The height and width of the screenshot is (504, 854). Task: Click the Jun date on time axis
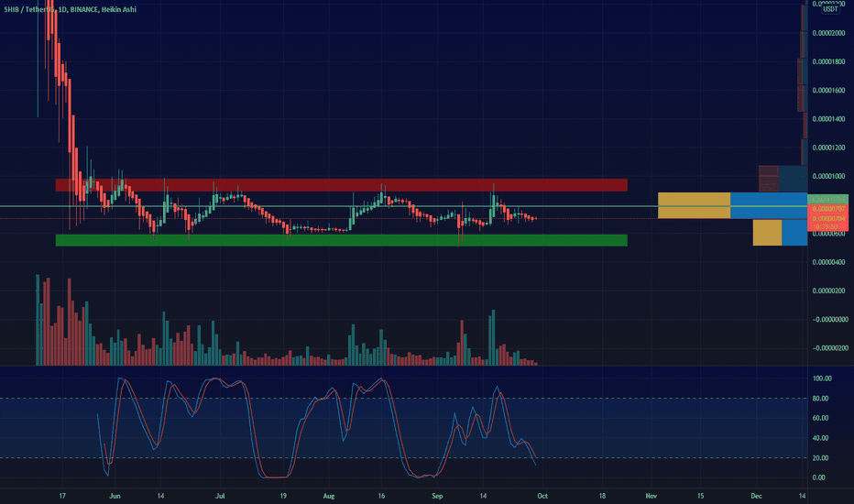[115, 496]
